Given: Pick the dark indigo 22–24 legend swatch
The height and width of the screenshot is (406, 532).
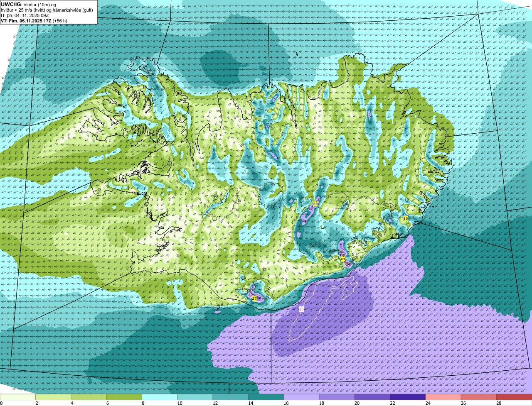Looking at the screenshot, I should click(x=408, y=397).
